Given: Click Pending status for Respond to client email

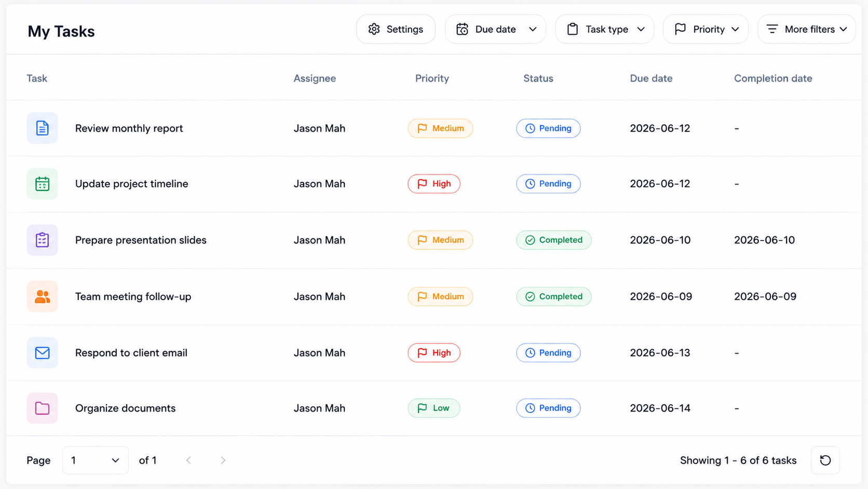Looking at the screenshot, I should (x=548, y=353).
